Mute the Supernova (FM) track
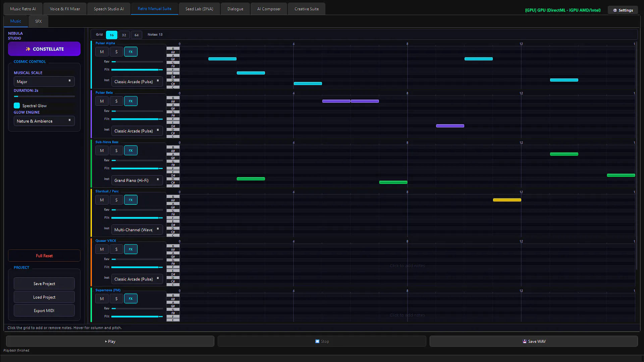 coord(102,299)
